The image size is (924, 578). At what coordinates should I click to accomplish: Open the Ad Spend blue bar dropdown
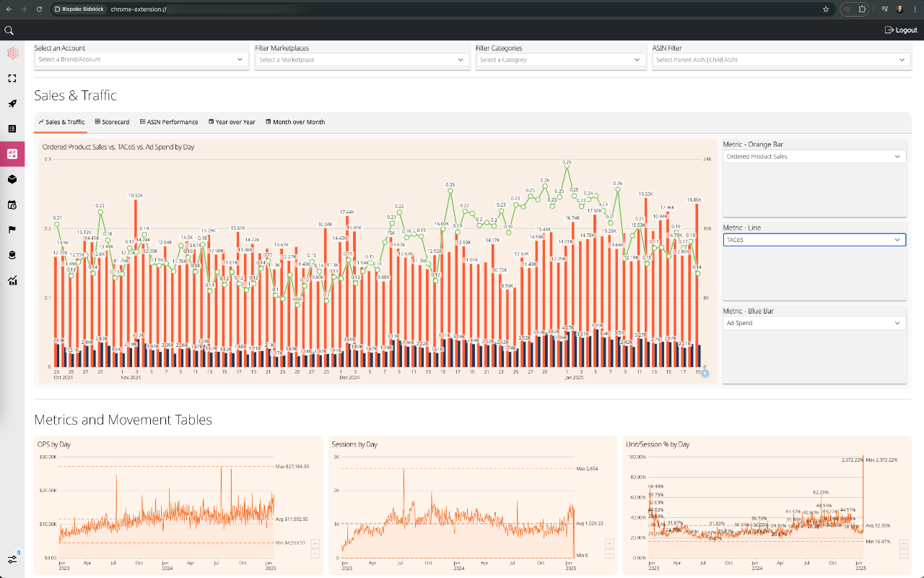pyautogui.click(x=814, y=323)
